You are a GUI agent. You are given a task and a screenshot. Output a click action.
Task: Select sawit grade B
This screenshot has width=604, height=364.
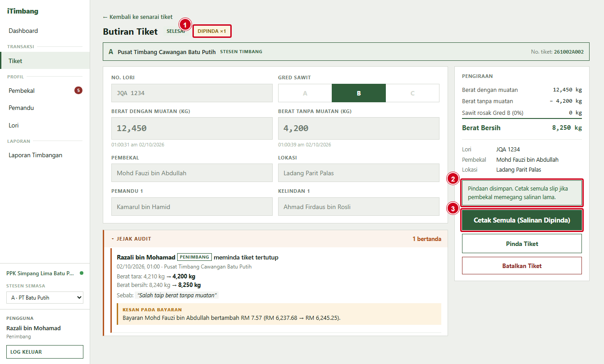click(359, 93)
